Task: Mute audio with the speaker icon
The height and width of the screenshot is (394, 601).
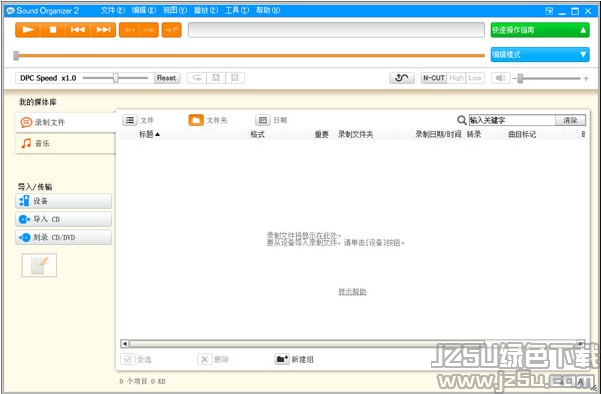Action: point(501,78)
